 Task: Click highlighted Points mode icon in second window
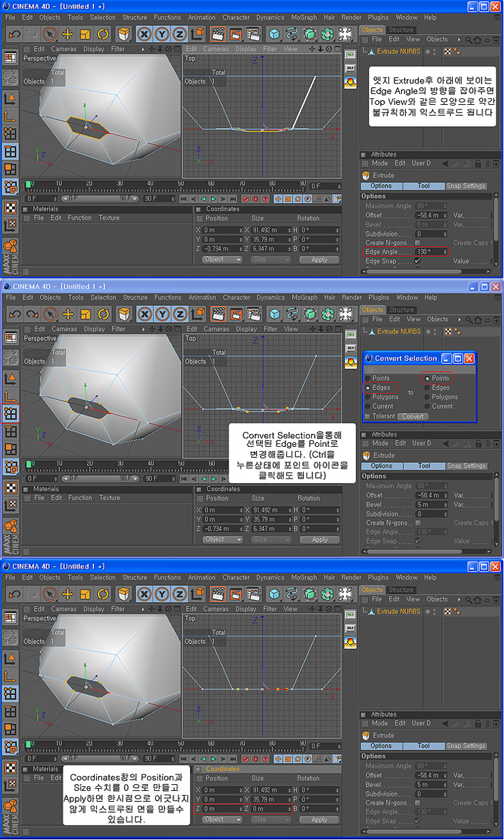click(10, 413)
